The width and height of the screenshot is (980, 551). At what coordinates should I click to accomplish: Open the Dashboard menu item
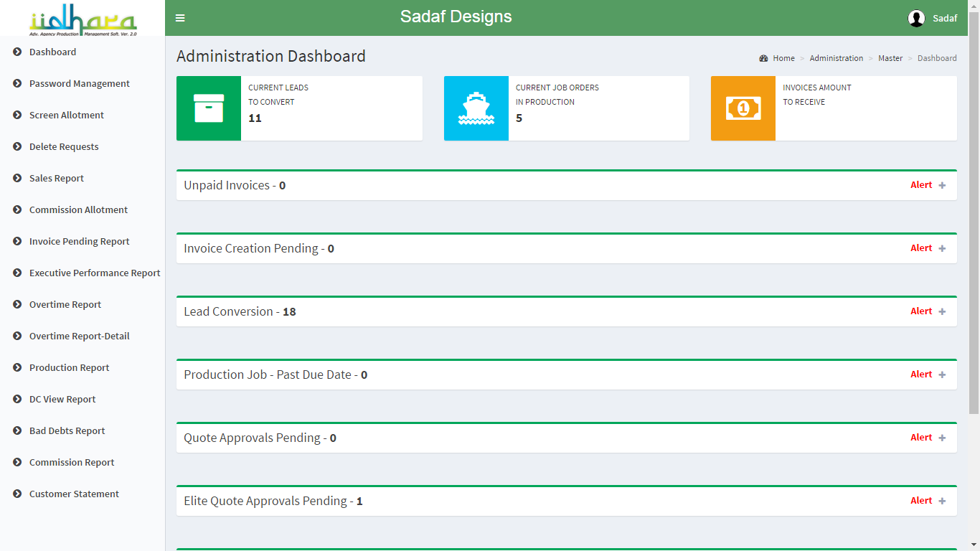point(52,52)
